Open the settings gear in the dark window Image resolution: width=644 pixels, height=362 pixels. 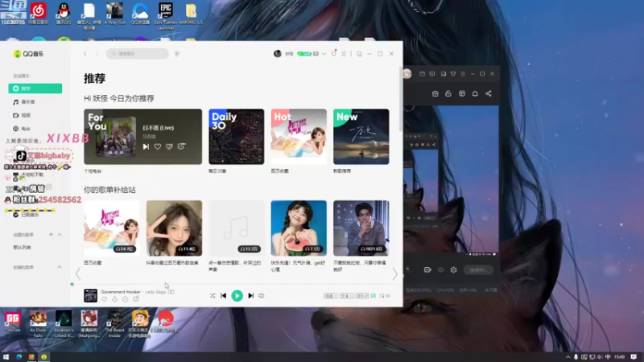453,269
